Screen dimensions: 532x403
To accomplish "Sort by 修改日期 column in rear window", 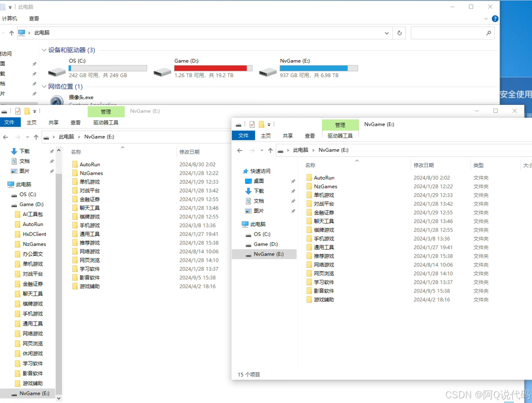I will click(x=189, y=152).
